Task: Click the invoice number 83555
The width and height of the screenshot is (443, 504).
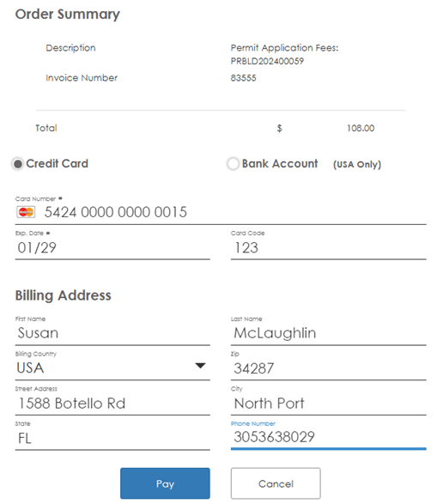Action: (243, 78)
